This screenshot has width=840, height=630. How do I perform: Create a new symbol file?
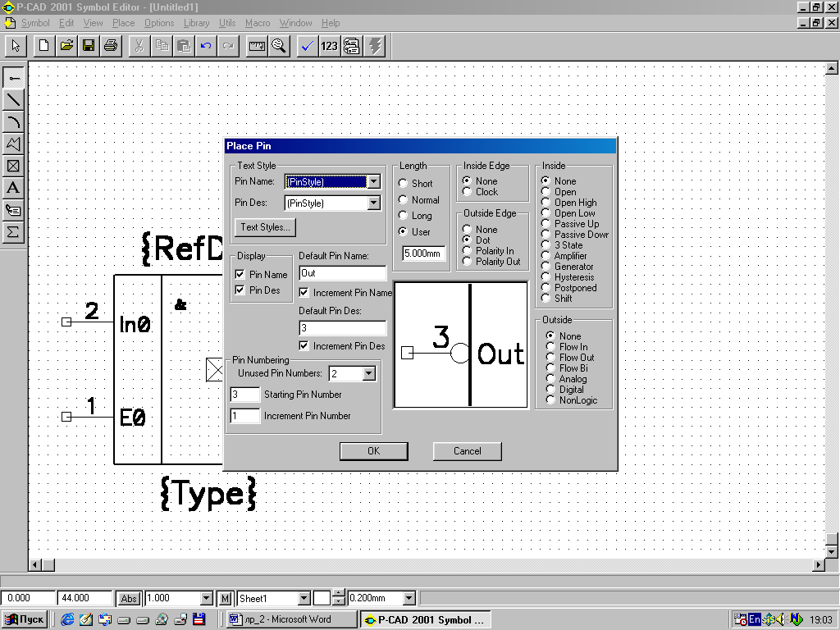44,46
